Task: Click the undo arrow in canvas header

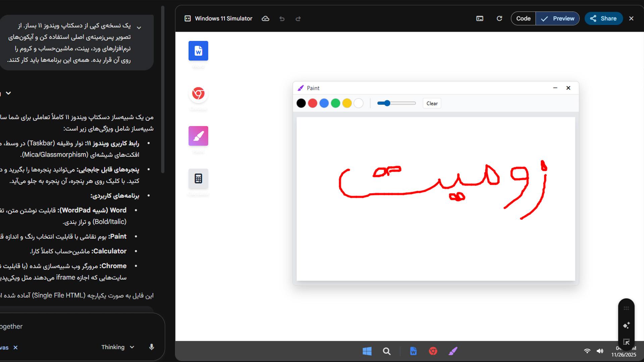Action: [x=282, y=19]
